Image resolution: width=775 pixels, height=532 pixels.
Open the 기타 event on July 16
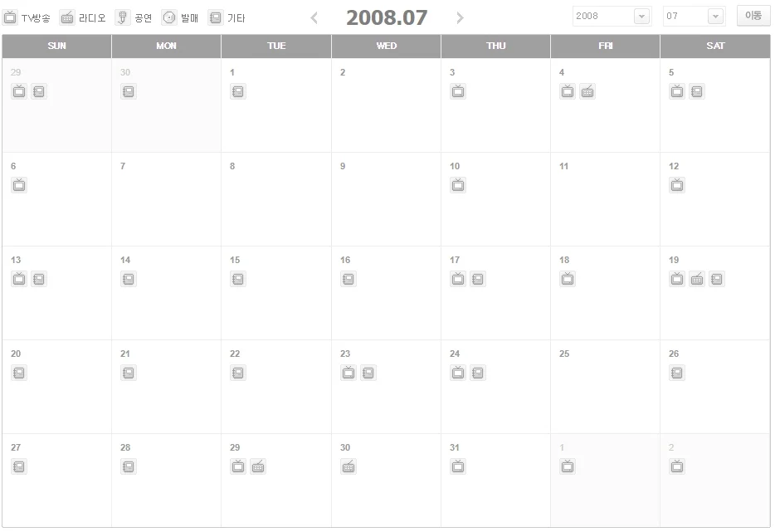[x=349, y=279]
